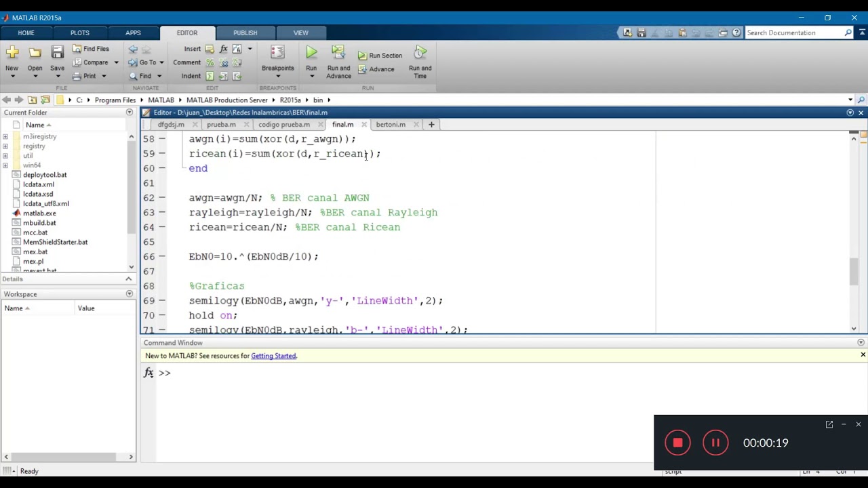Click the Advance button
868x488 pixels.
coord(376,69)
